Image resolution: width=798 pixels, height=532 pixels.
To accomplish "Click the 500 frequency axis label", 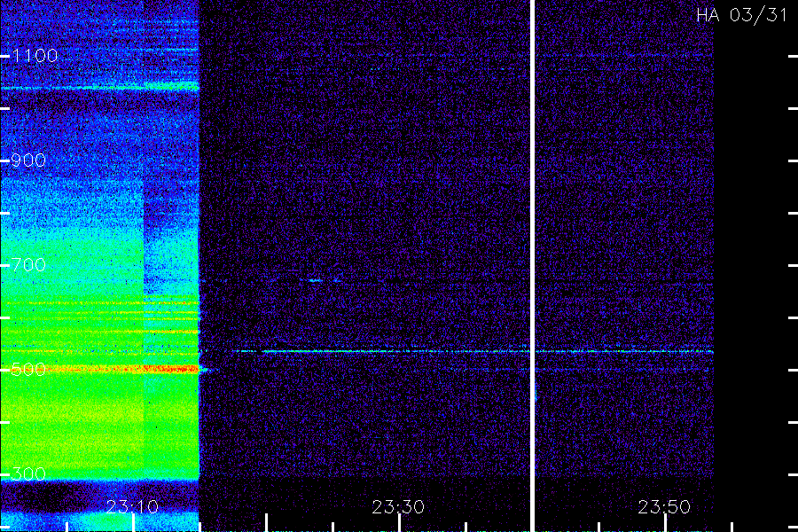I will coord(28,369).
